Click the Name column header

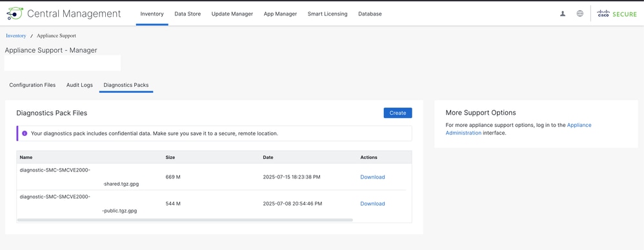tap(26, 157)
